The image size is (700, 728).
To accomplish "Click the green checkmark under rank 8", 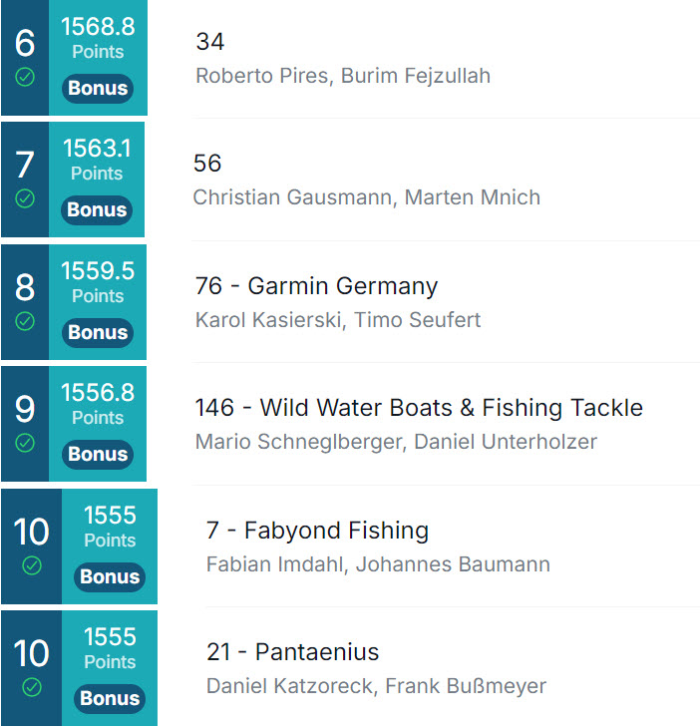I will click(25, 321).
